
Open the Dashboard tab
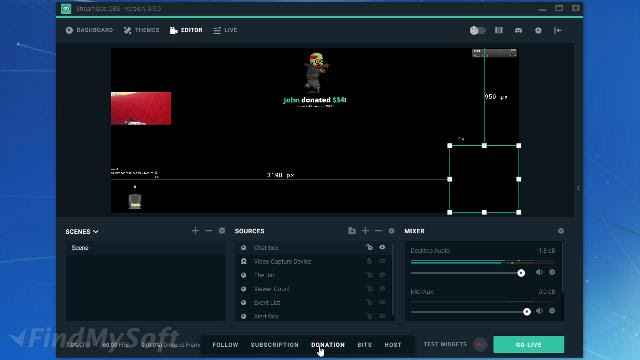point(89,30)
